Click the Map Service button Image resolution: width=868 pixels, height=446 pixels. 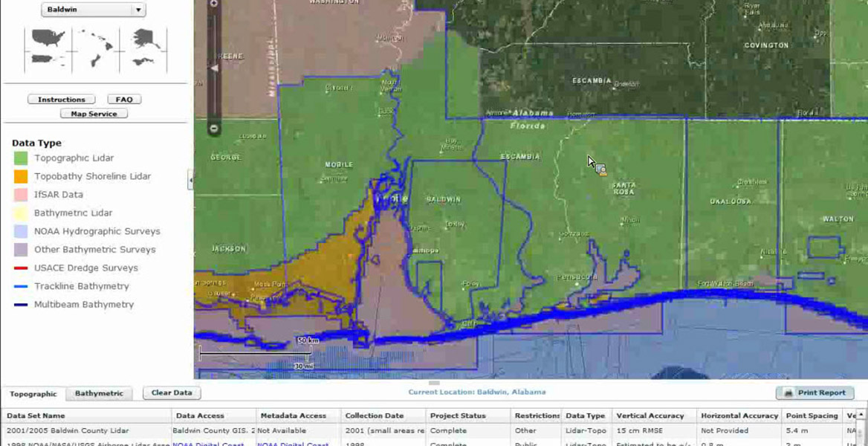(94, 114)
